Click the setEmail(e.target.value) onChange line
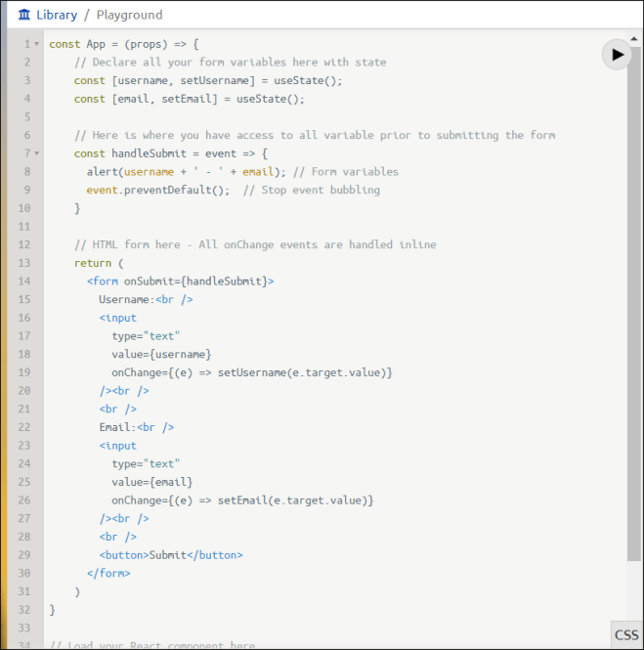 [242, 499]
